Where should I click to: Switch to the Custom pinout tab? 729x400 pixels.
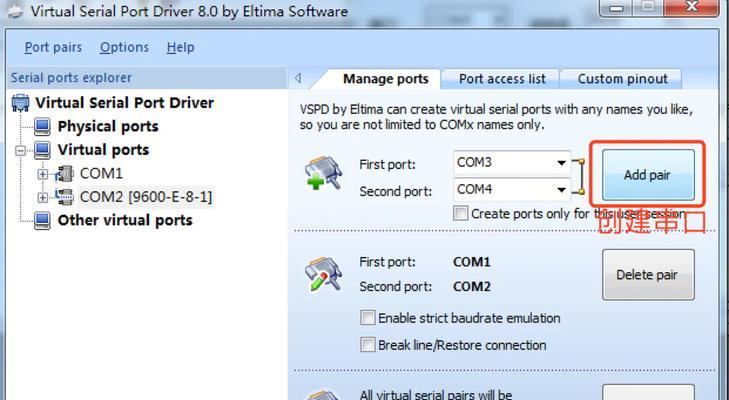click(623, 79)
